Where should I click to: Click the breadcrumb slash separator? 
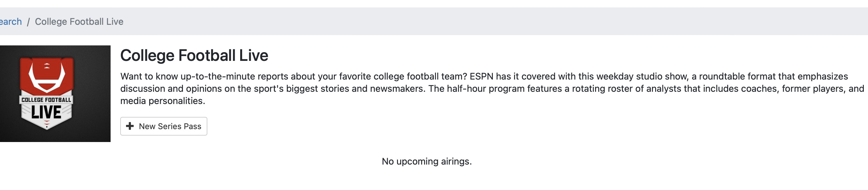[x=28, y=22]
